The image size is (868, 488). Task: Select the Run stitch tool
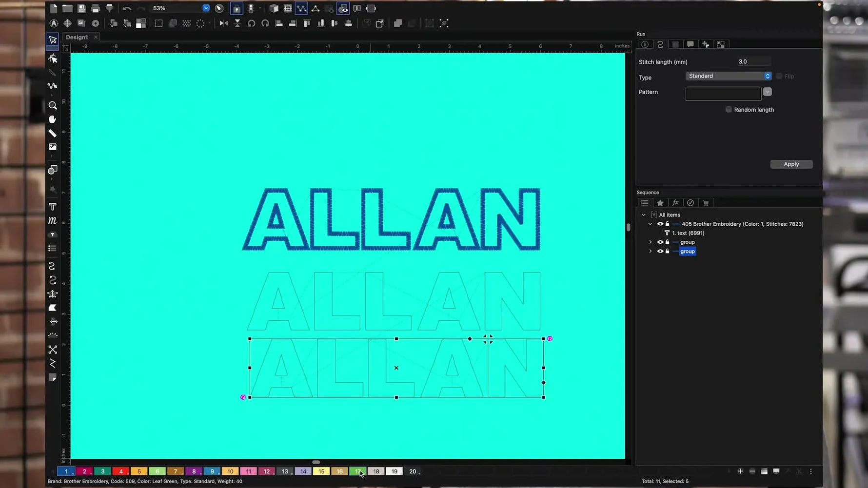coord(52,266)
